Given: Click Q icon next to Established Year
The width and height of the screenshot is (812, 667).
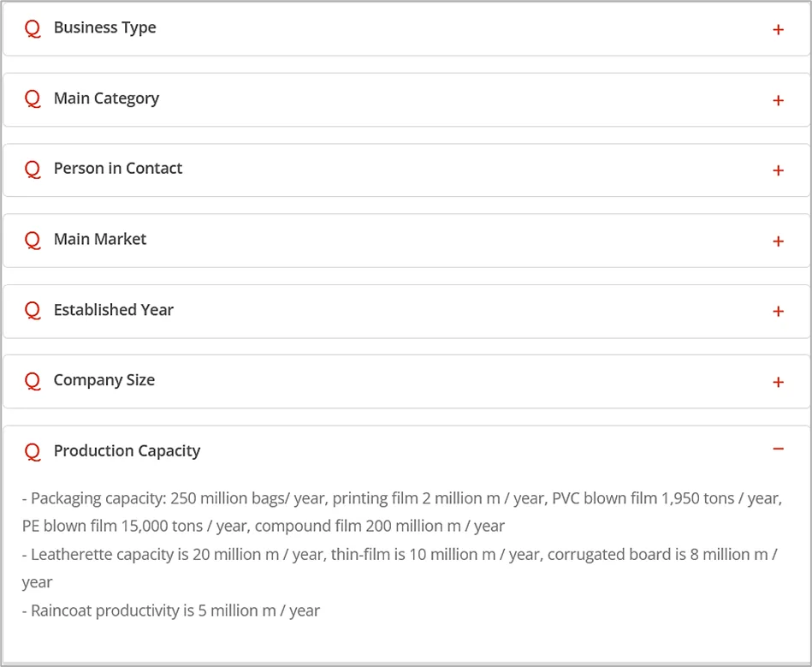Looking at the screenshot, I should tap(33, 311).
